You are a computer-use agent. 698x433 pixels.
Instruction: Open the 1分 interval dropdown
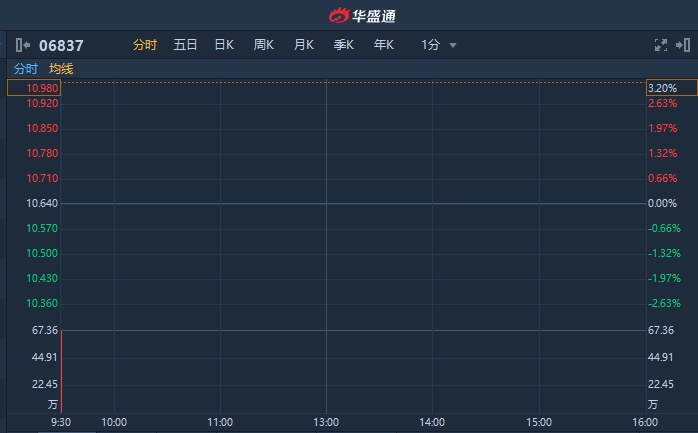click(x=431, y=45)
